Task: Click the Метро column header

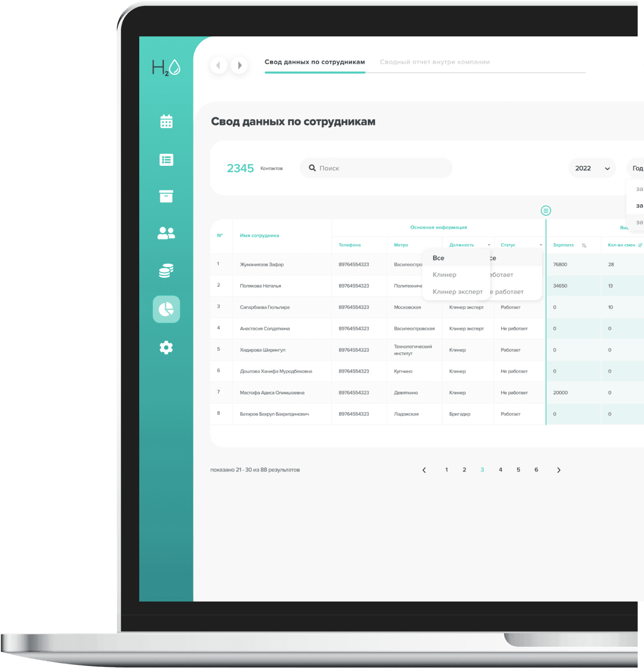Action: 401,245
